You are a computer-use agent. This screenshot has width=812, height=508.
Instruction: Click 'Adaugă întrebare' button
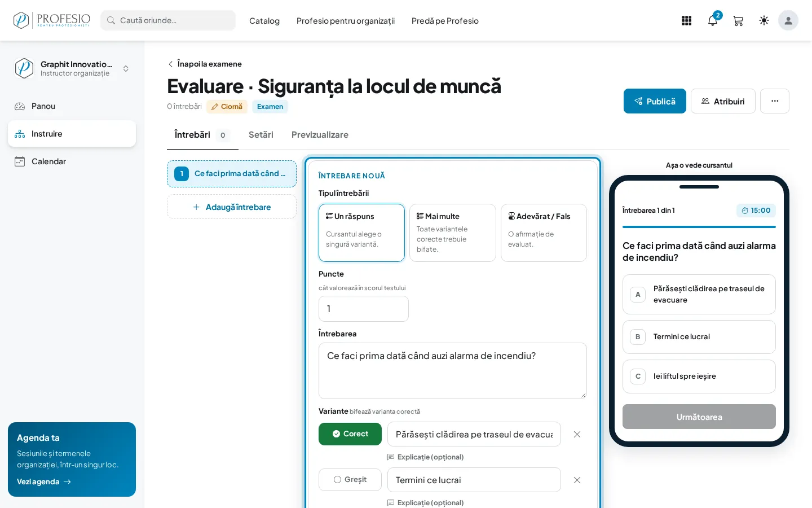pyautogui.click(x=232, y=207)
